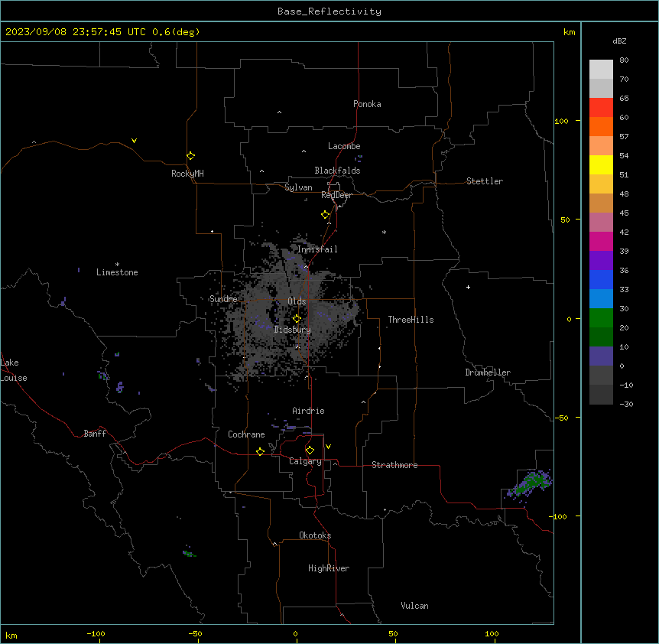Click the Stettler city label
Image resolution: width=659 pixels, height=644 pixels.
pos(485,181)
